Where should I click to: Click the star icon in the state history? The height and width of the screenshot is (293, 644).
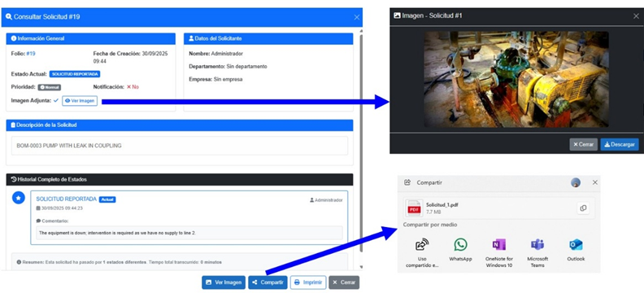(18, 198)
